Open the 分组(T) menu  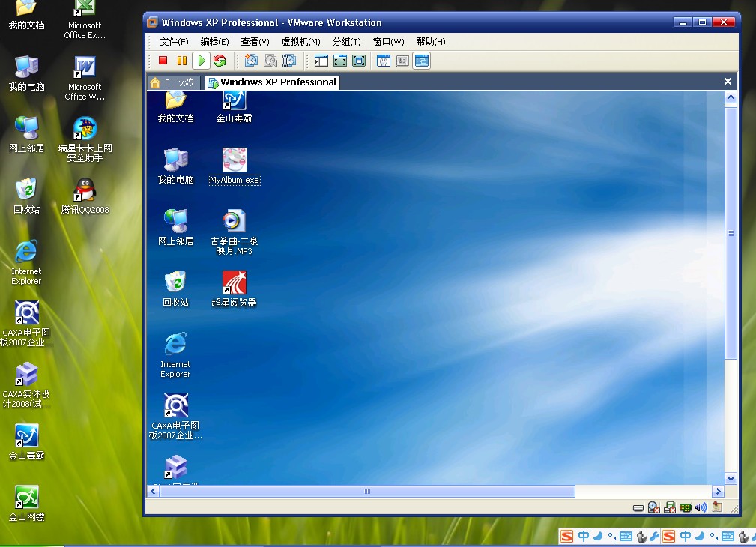346,42
